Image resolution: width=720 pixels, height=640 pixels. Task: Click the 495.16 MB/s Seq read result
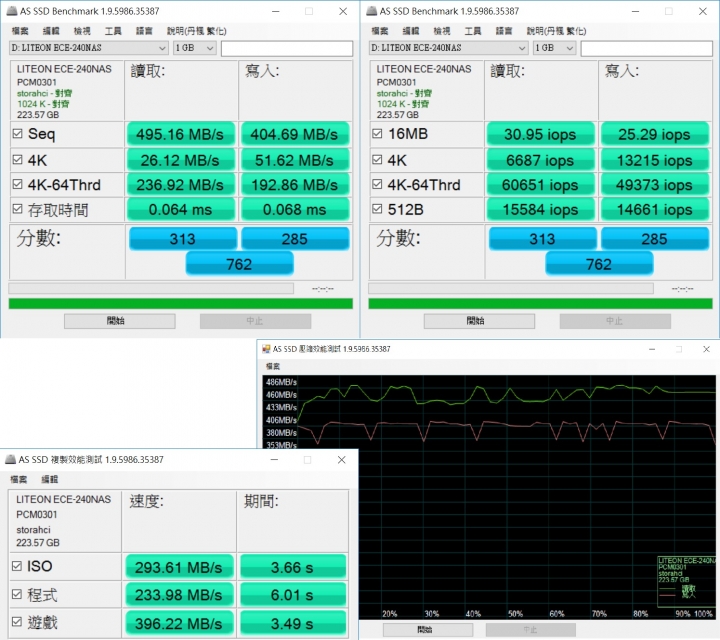pos(180,134)
